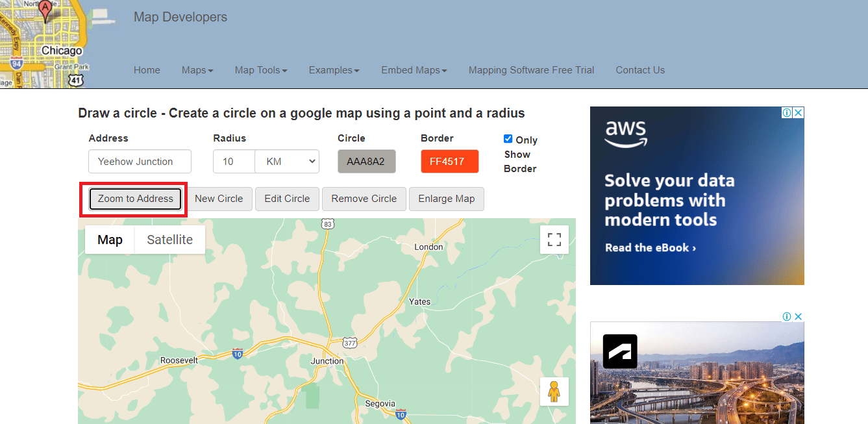Image resolution: width=868 pixels, height=424 pixels.
Task: Click the New Circle button
Action: (219, 199)
